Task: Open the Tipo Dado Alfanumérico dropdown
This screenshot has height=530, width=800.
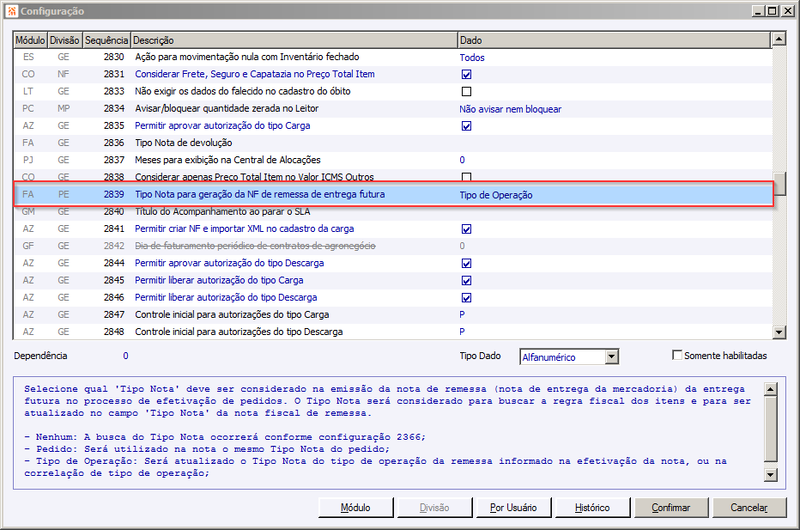Action: [x=612, y=357]
